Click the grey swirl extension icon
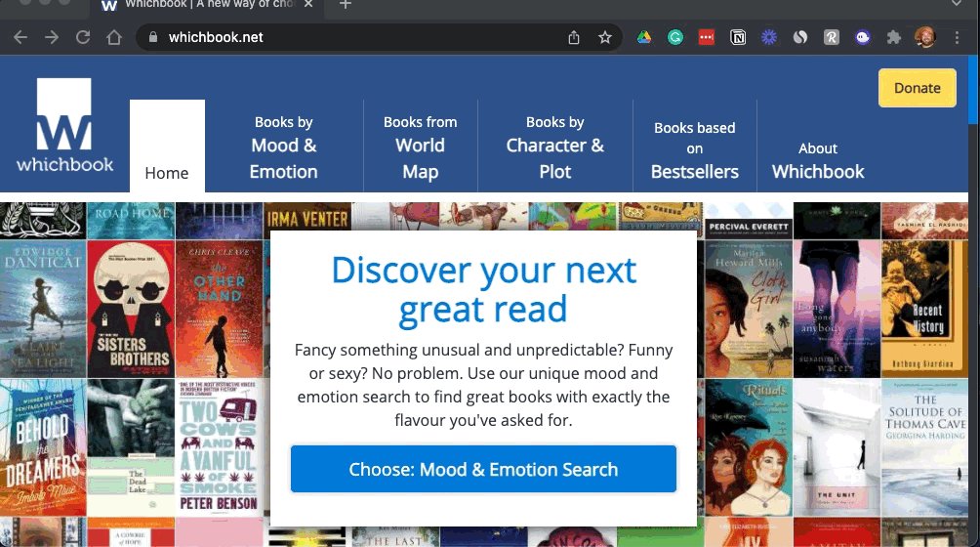This screenshot has height=547, width=980. pyautogui.click(x=800, y=37)
